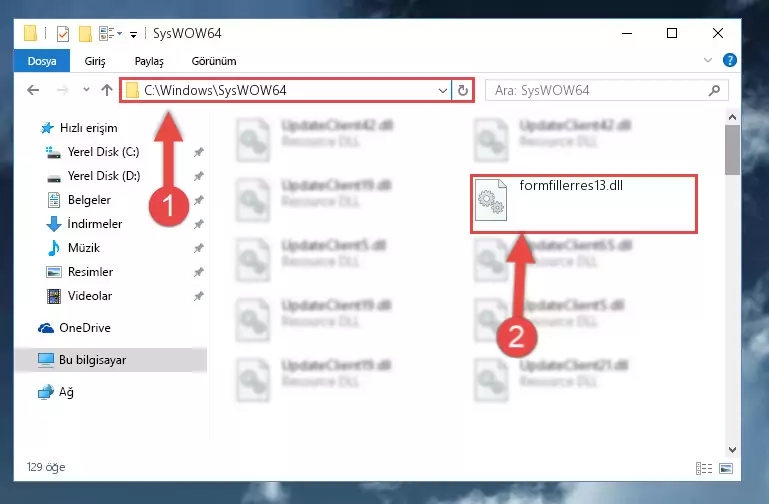Click the scroll up arrow of file list
This screenshot has width=769, height=504.
point(732,117)
